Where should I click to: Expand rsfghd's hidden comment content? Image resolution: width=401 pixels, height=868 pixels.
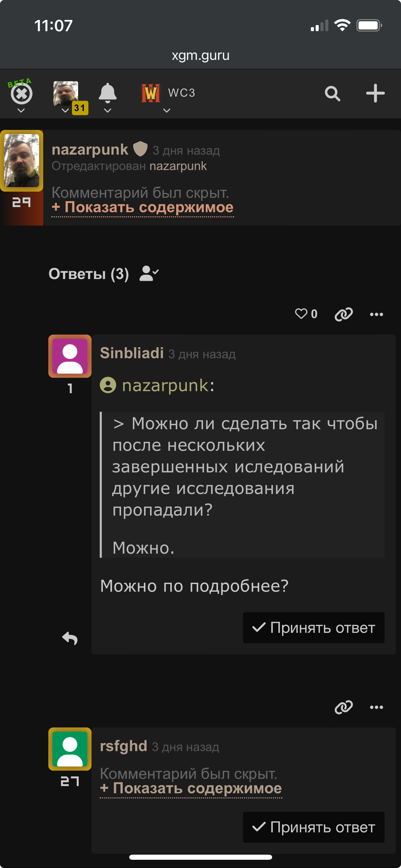point(191,788)
